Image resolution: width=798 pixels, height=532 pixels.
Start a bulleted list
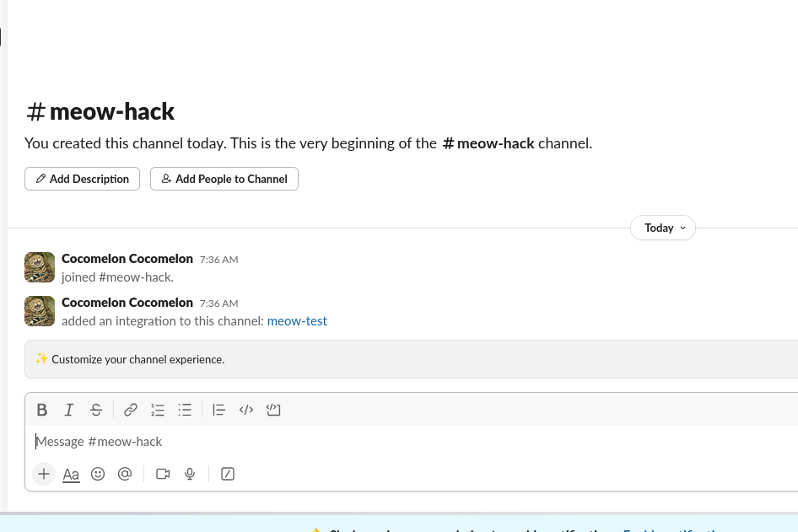pyautogui.click(x=185, y=410)
